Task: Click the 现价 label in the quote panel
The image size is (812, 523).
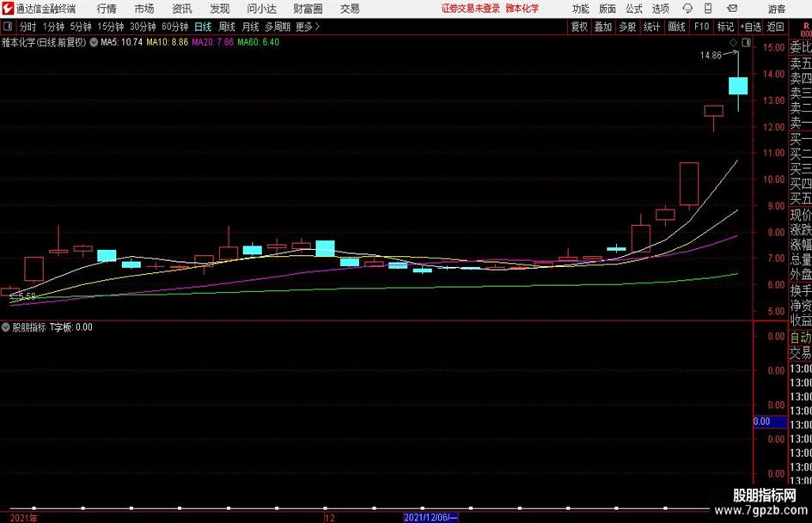Action: coord(801,215)
